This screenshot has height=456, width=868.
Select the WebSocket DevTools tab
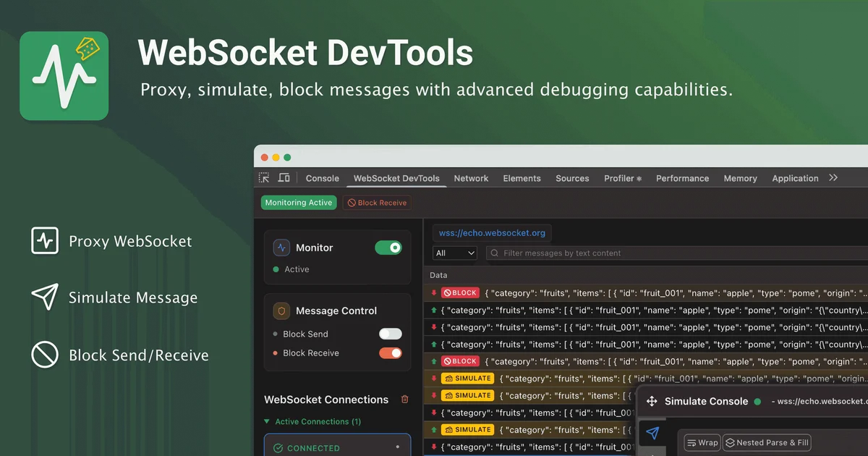[396, 178]
